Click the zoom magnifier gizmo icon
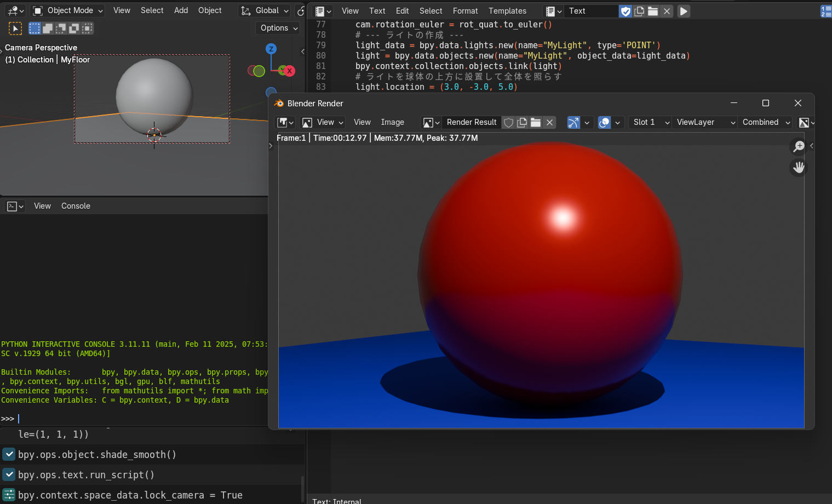Viewport: 832px width, 504px height. coord(799,146)
